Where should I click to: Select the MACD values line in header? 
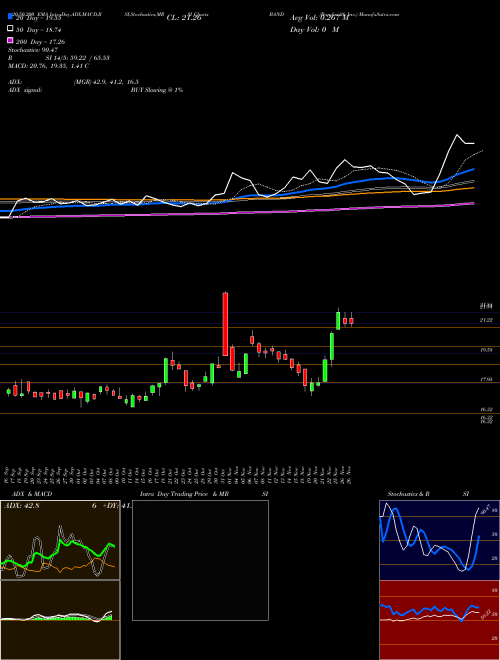click(48, 66)
